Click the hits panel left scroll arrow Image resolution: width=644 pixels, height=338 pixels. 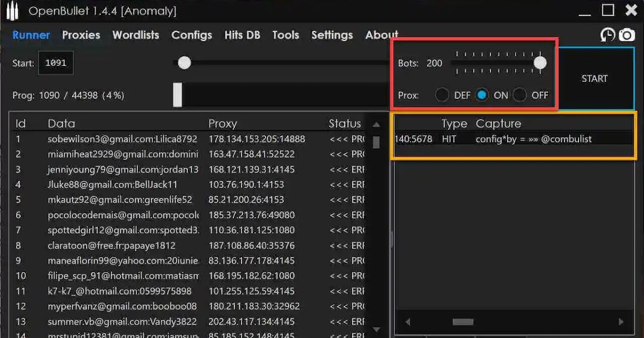pos(407,322)
